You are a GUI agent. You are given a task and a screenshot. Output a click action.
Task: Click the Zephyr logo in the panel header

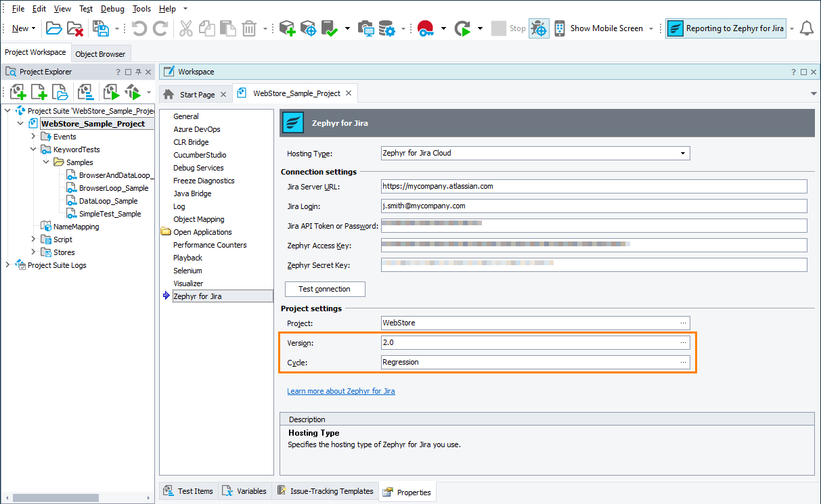[x=293, y=123]
